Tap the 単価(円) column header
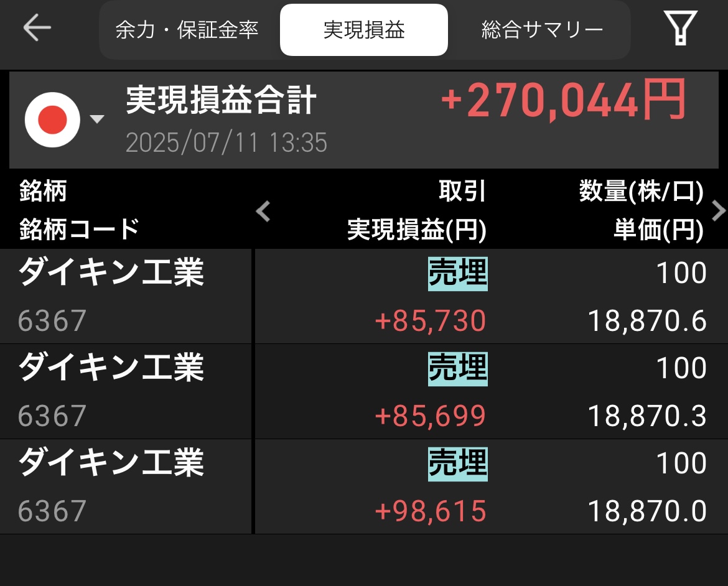This screenshot has height=586, width=728. tap(658, 230)
